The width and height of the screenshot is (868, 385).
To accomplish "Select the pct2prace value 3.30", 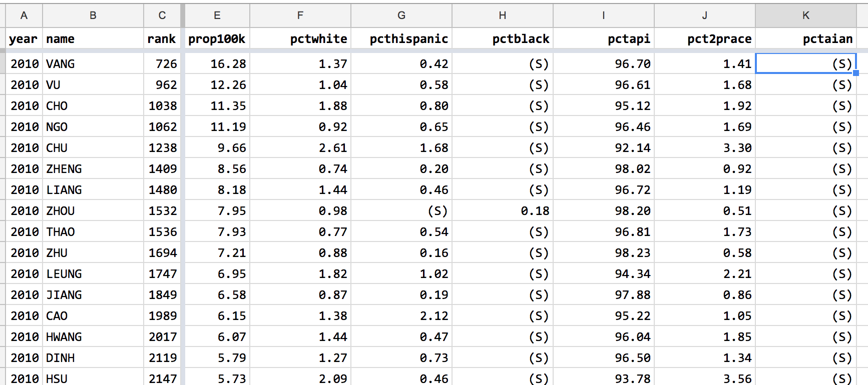I will [705, 147].
